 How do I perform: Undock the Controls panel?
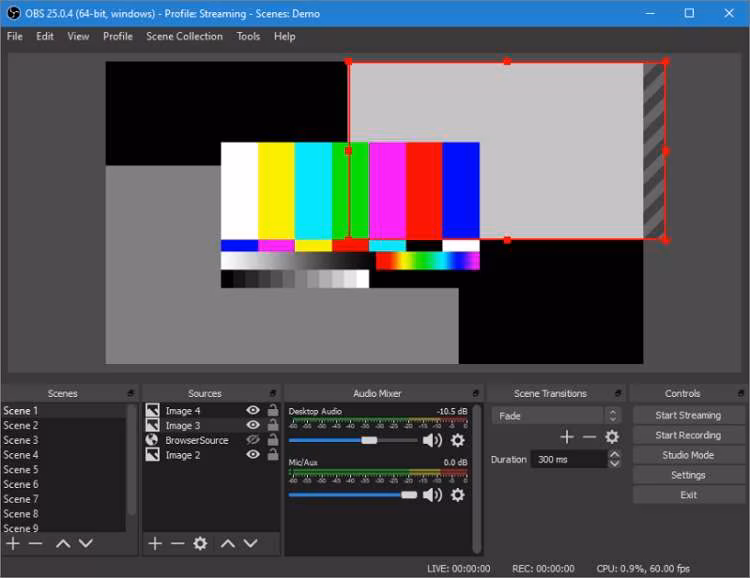pyautogui.click(x=741, y=393)
